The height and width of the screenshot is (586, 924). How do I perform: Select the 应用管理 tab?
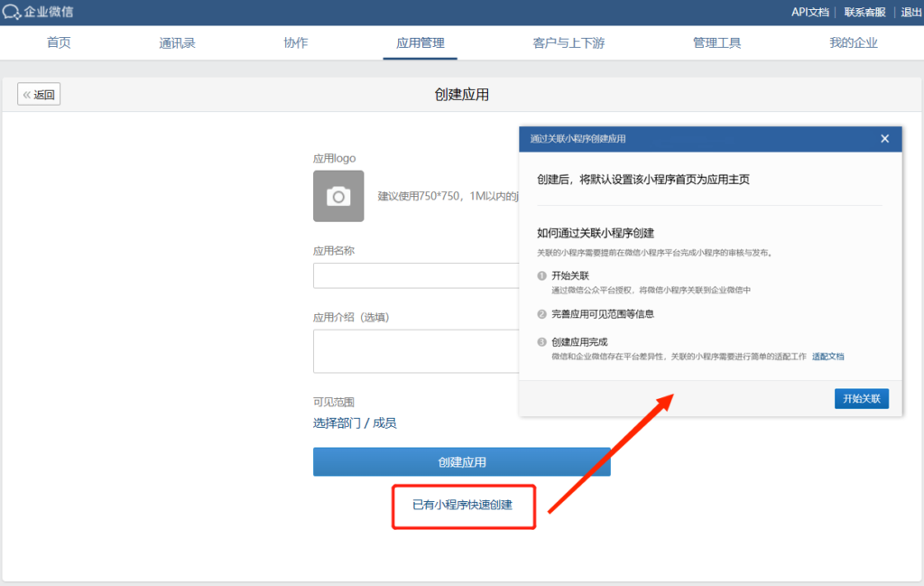[x=420, y=42]
